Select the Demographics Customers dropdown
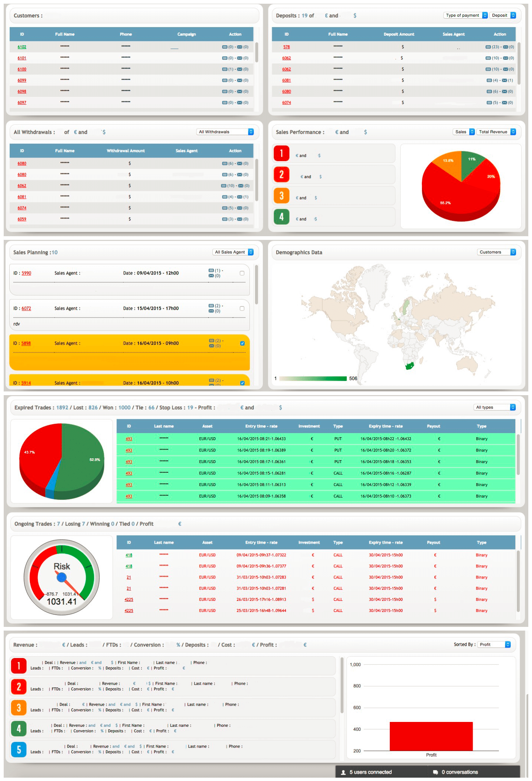 (496, 252)
